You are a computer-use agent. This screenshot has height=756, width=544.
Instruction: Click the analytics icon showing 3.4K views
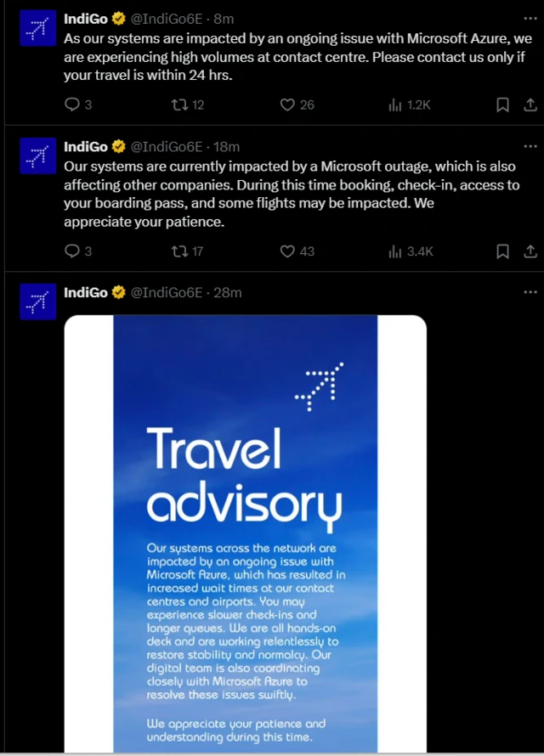tap(394, 251)
